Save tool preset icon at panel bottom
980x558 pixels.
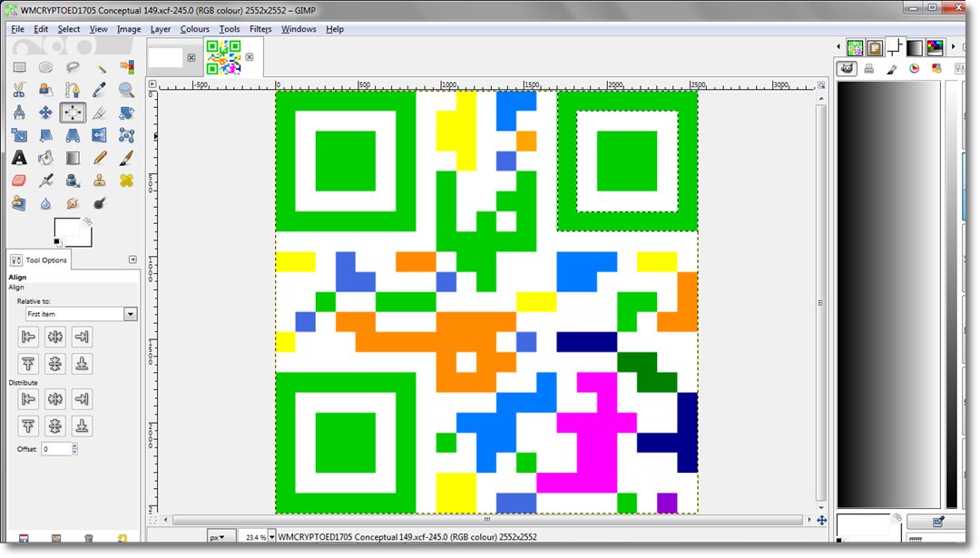pyautogui.click(x=24, y=539)
